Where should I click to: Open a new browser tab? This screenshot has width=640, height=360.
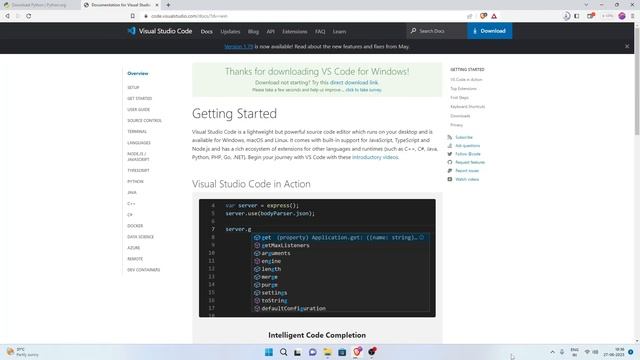point(168,5)
